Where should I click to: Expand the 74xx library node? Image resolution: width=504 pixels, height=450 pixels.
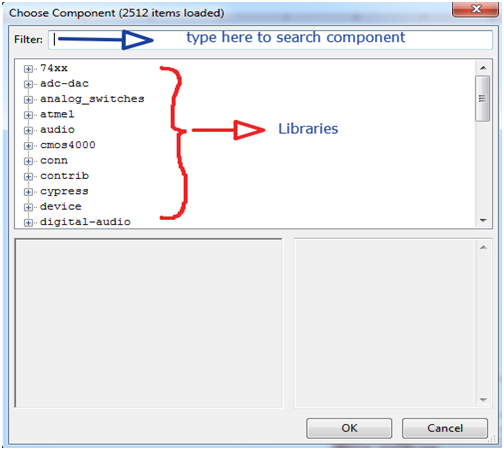[x=28, y=69]
